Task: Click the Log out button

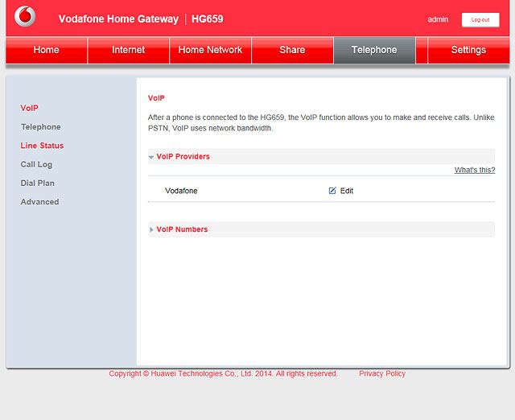Action: [x=480, y=19]
